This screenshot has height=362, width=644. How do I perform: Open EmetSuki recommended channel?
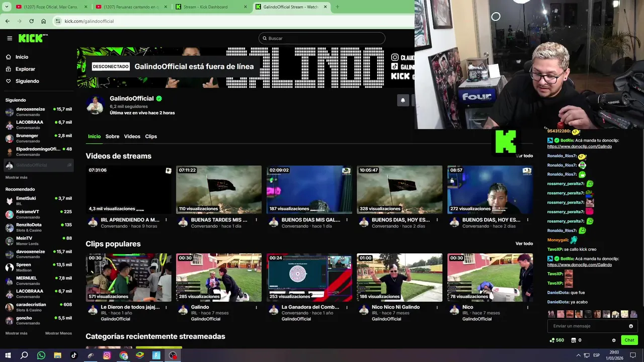39,201
